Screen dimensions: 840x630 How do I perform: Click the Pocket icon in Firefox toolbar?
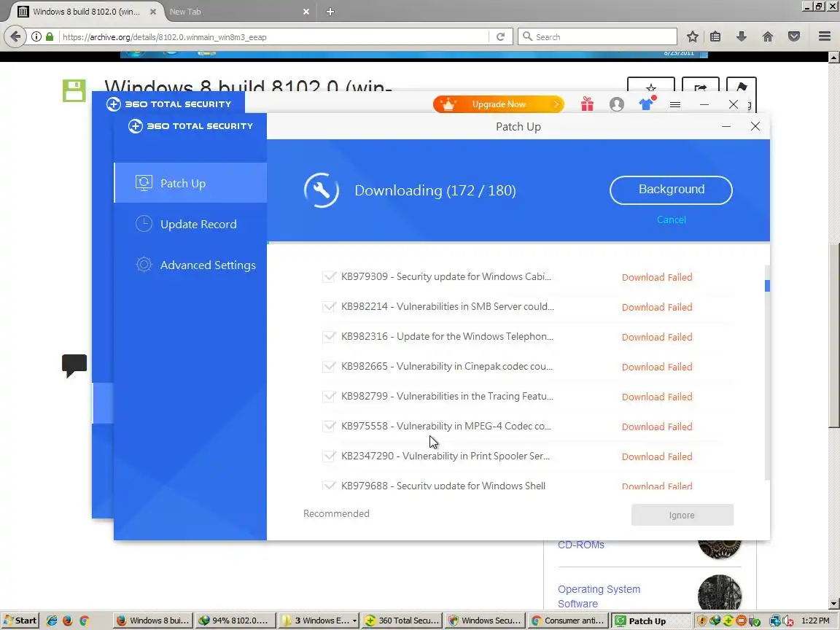tap(794, 36)
